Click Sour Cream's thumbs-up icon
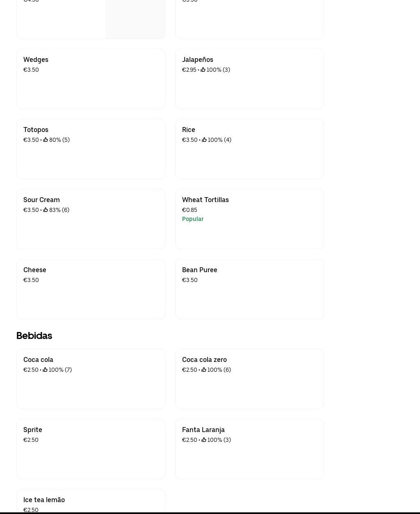Screen dimensions: 420x514 46,210
